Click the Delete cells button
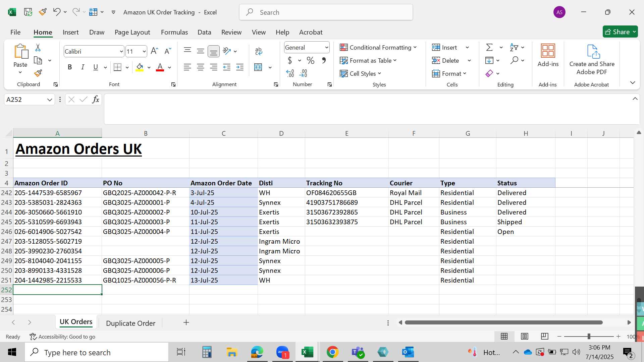This screenshot has height=362, width=644. tap(445, 60)
